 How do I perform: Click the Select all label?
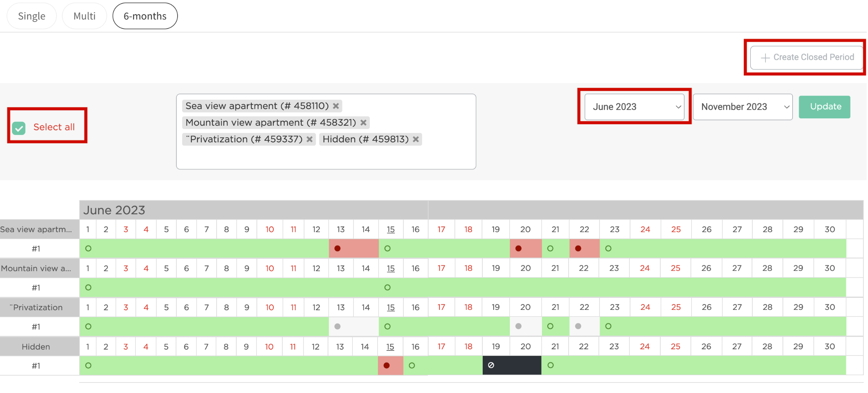click(x=54, y=127)
